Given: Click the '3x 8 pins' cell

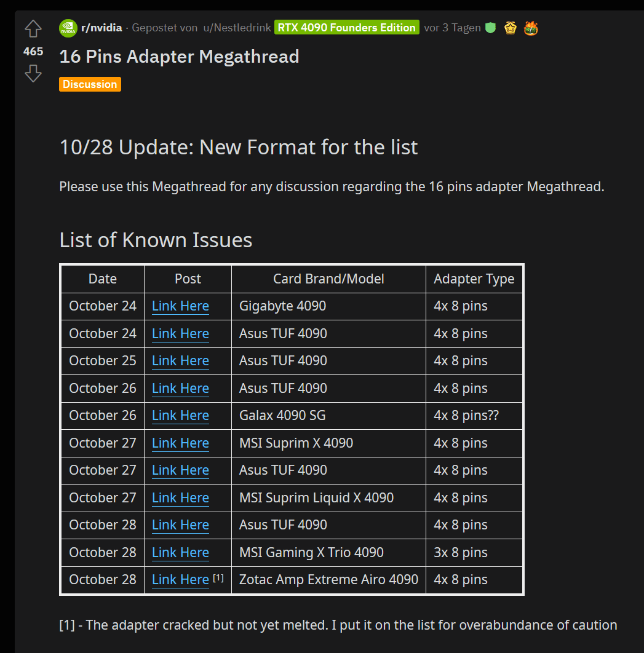Looking at the screenshot, I should (474, 553).
